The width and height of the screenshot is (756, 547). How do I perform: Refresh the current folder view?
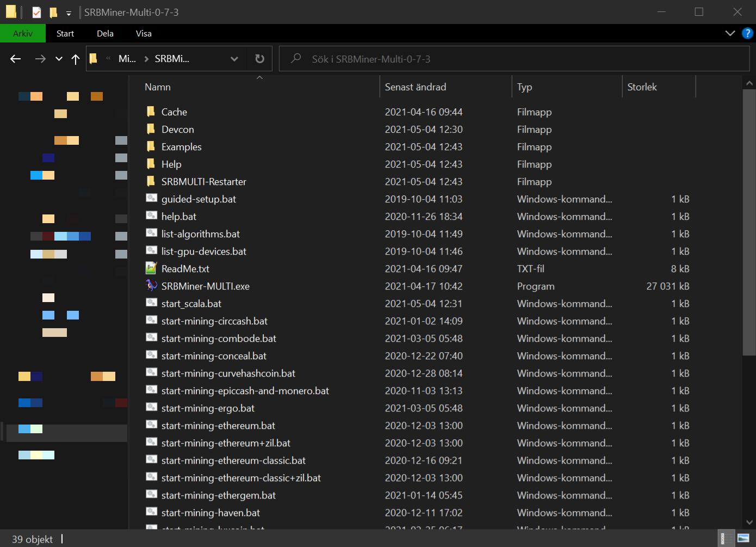pos(260,59)
